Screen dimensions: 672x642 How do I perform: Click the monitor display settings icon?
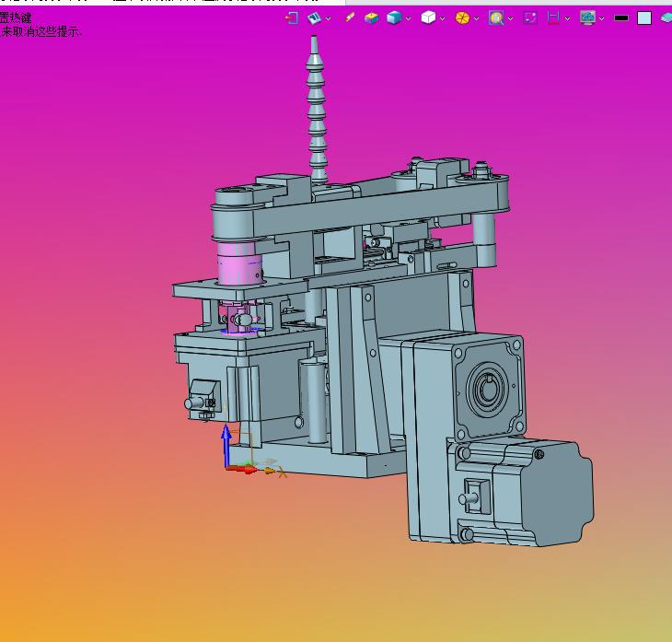[587, 18]
